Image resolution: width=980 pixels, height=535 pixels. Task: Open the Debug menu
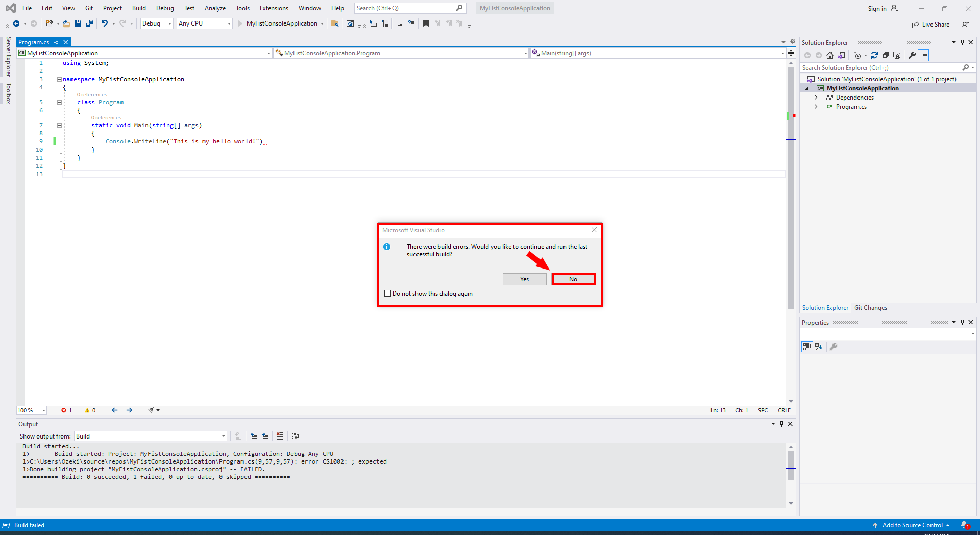tap(165, 8)
